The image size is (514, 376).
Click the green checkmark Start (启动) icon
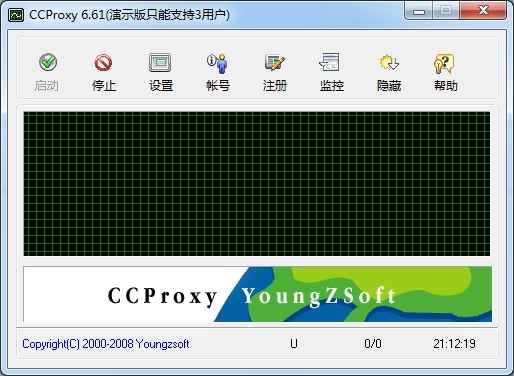pyautogui.click(x=48, y=62)
